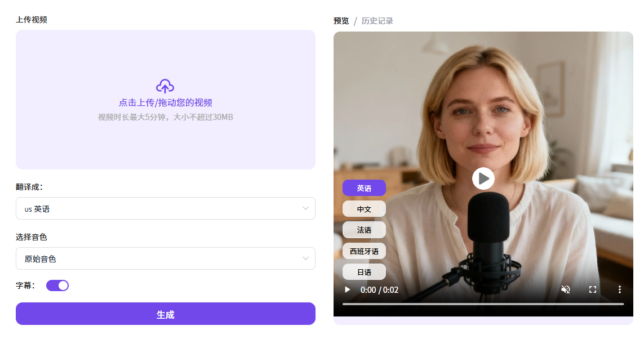
Task: Click the small play icon in video controls
Action: click(x=348, y=289)
